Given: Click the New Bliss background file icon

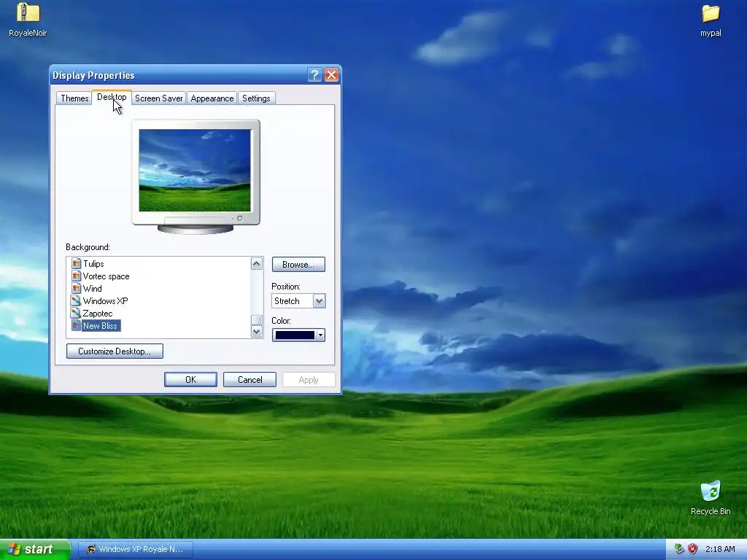Looking at the screenshot, I should coord(76,325).
